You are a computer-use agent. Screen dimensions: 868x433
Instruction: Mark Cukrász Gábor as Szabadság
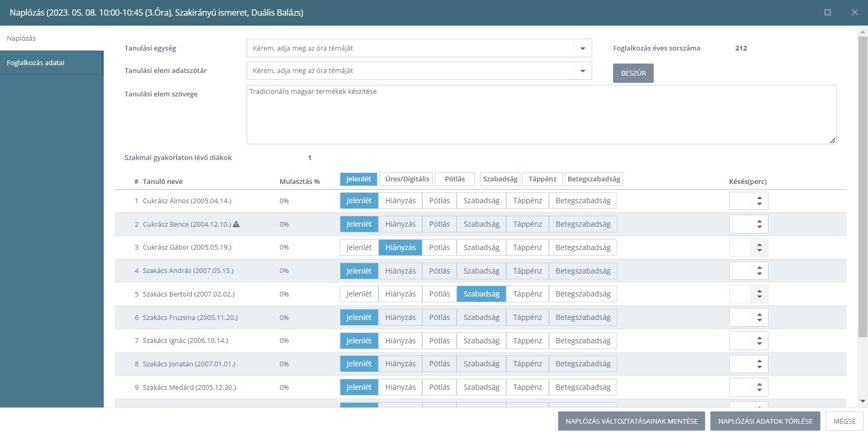tap(482, 248)
